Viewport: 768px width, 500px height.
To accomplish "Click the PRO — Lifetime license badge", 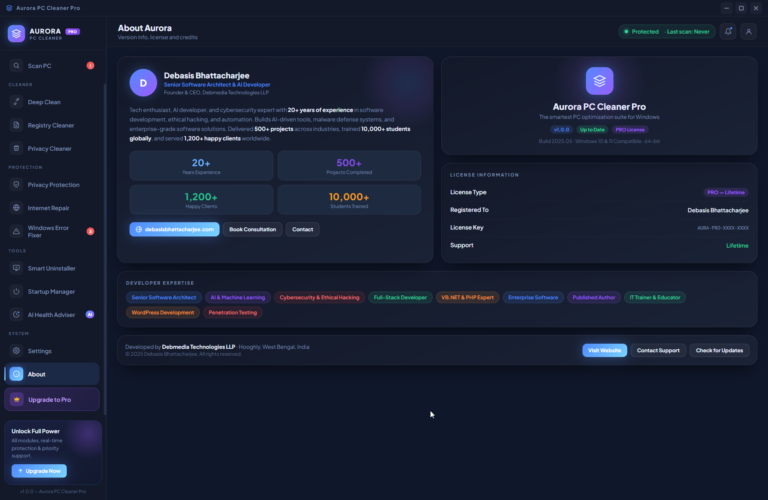I will click(x=726, y=192).
